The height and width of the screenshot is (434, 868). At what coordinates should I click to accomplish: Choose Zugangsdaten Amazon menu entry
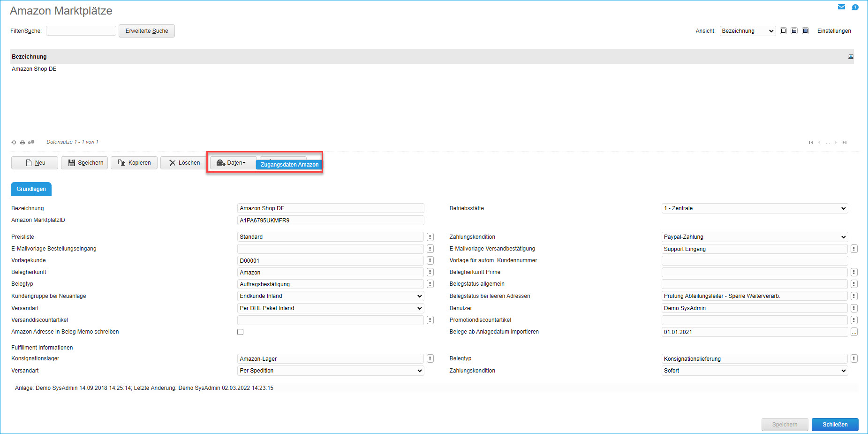[x=289, y=165]
